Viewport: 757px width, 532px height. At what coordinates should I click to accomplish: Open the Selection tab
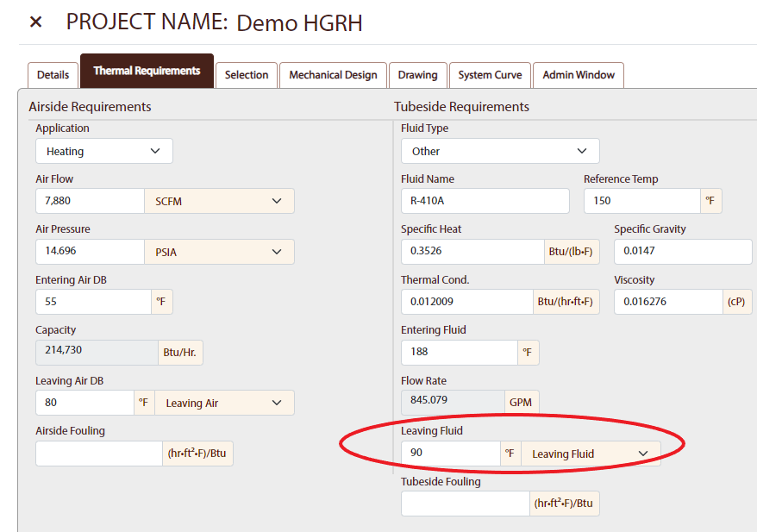247,75
